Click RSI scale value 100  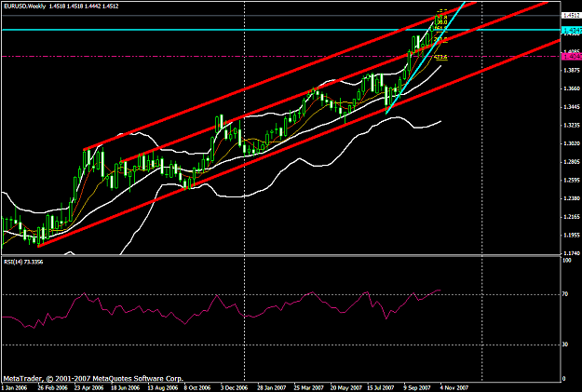[x=567, y=261]
